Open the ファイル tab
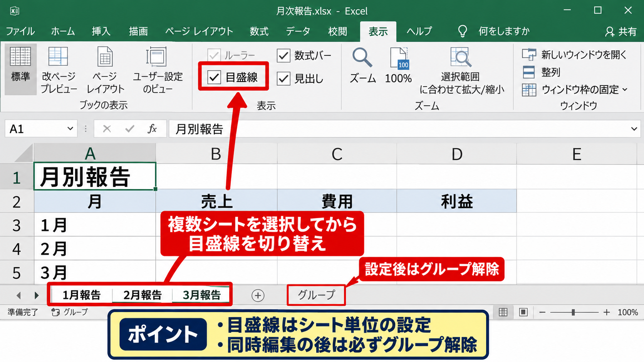The width and height of the screenshot is (644, 362). 20,31
